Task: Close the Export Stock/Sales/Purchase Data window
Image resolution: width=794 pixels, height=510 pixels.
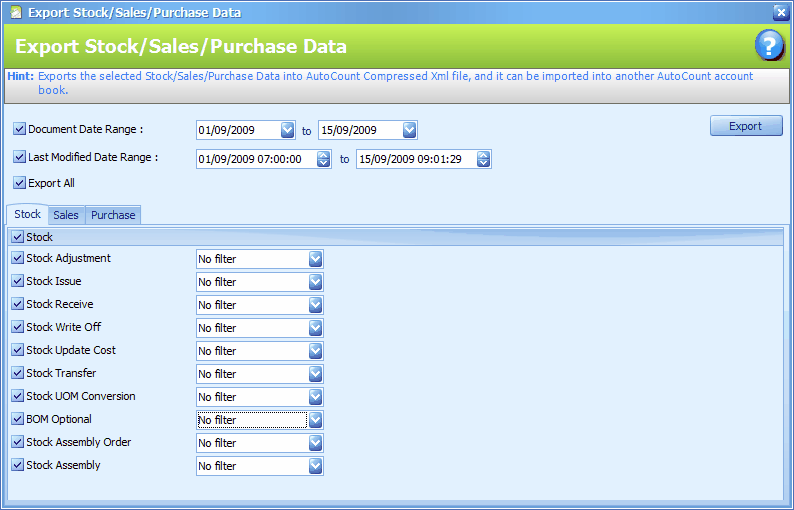Action: 781,12
